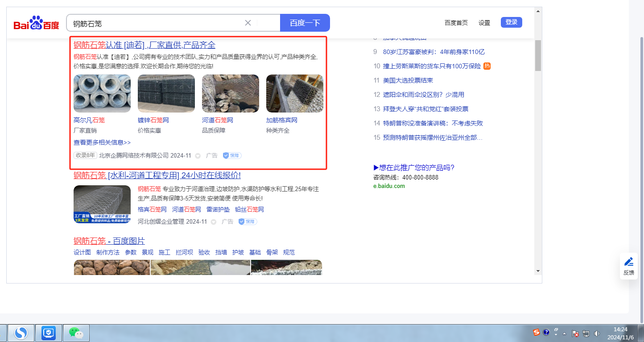Open hot item 9 about 江苏富豪

coord(434,52)
